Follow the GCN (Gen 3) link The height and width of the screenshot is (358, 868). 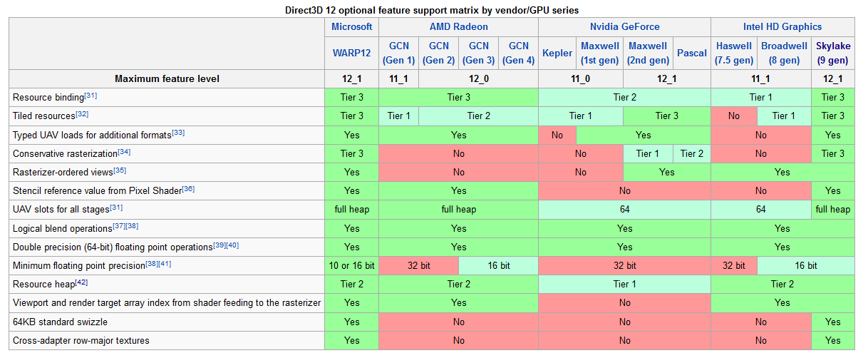tap(478, 53)
